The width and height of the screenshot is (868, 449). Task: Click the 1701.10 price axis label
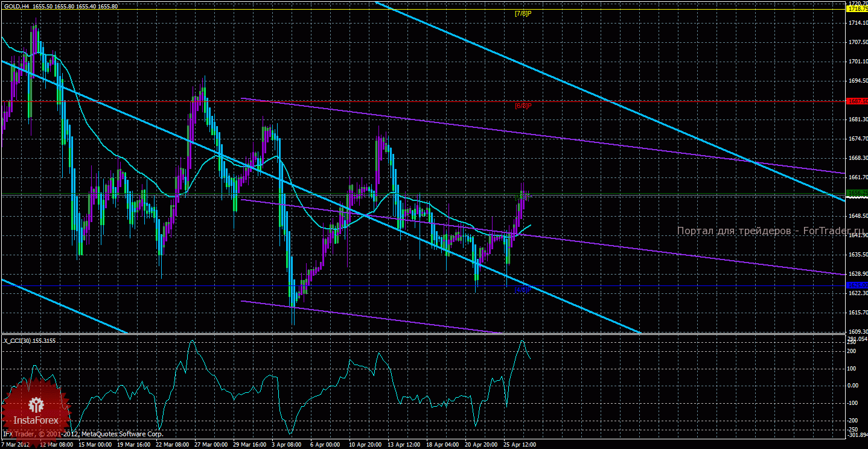point(857,62)
